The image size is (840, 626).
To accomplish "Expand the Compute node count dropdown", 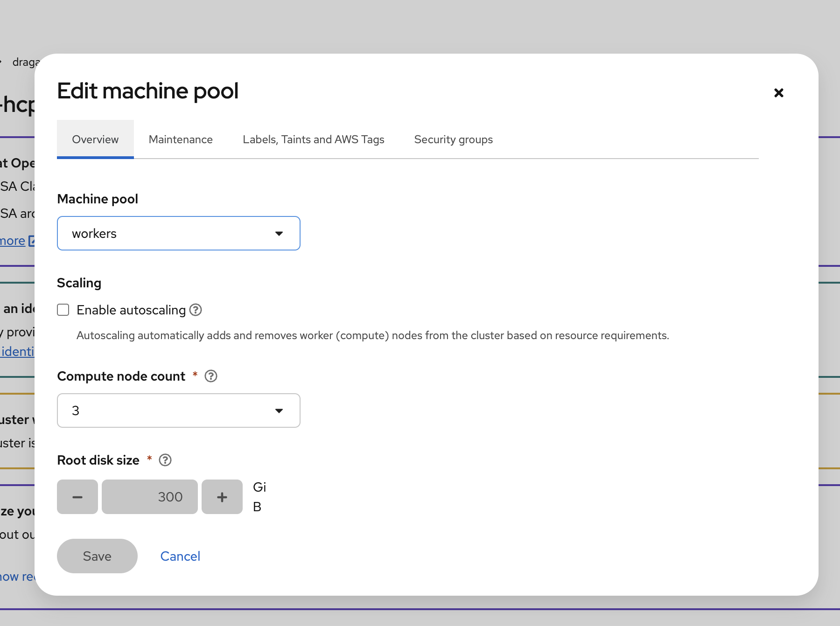I will [x=178, y=410].
